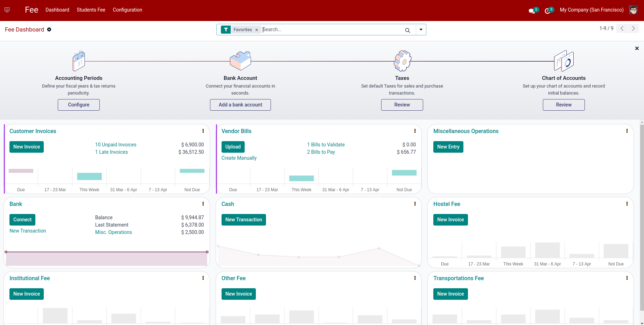Click in the Search input field
The height and width of the screenshot is (325, 644).
(x=332, y=29)
